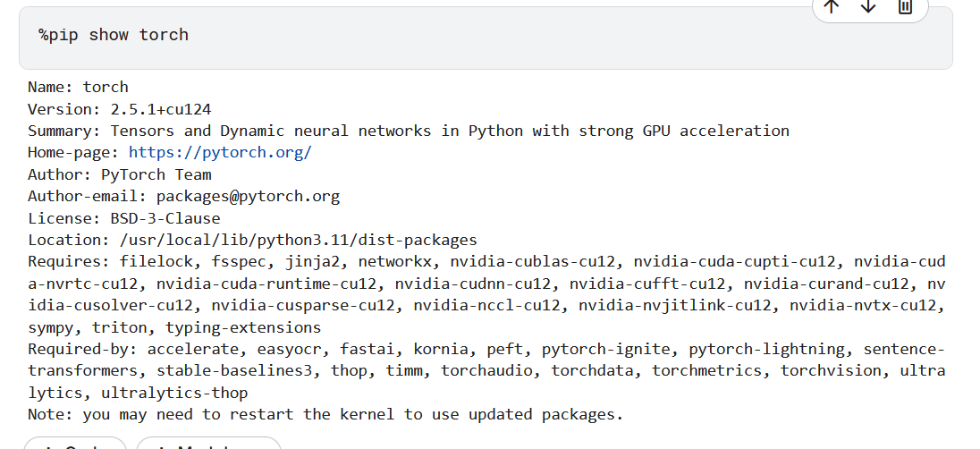This screenshot has height=449, width=980.
Task: Delete the cell using the trash icon
Action: [x=905, y=6]
